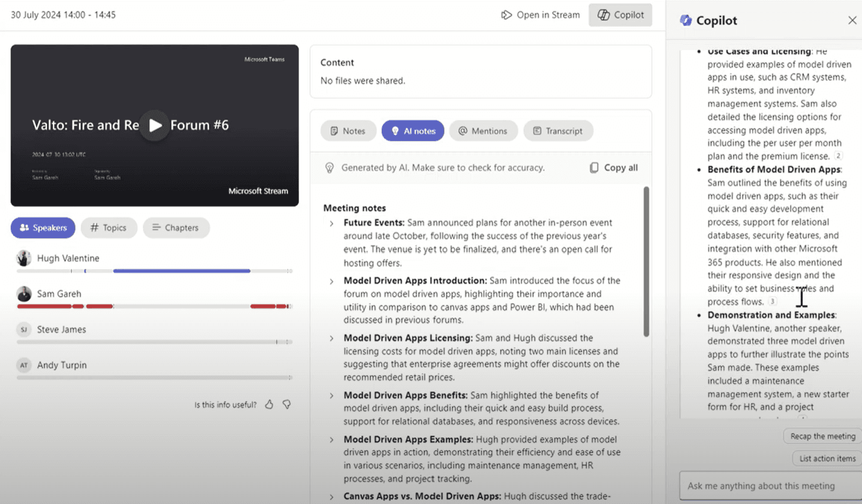Click the Copilot logo icon
The image size is (862, 504).
[x=685, y=20]
